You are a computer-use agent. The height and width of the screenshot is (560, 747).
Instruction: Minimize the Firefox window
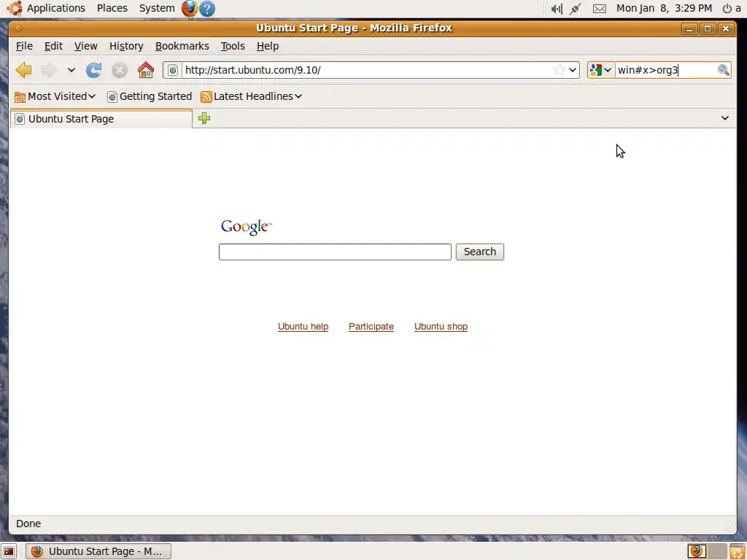click(x=689, y=28)
